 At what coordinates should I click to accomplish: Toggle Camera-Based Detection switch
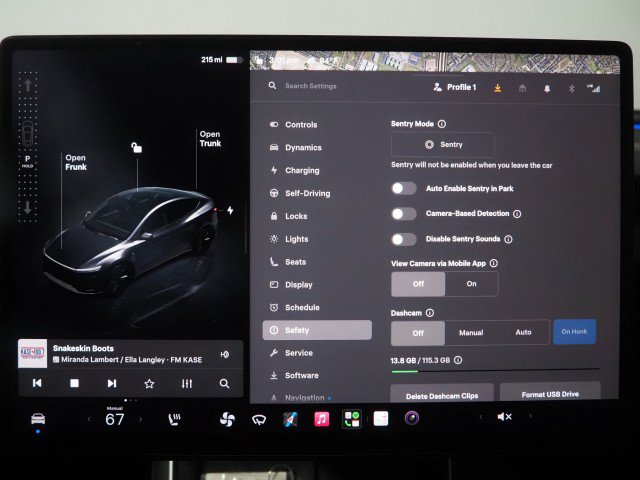coord(404,214)
